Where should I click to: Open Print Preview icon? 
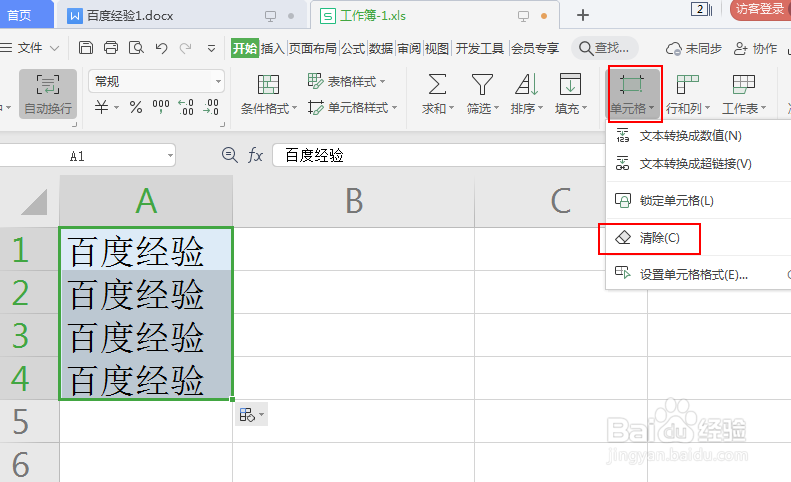click(x=136, y=48)
